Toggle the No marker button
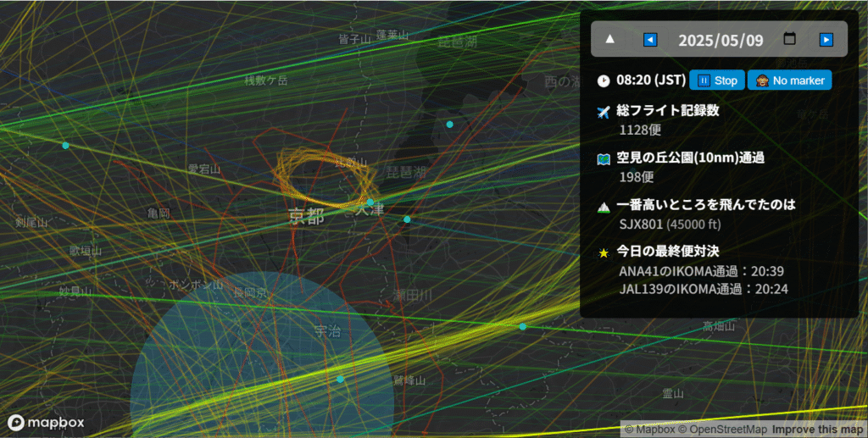This screenshot has height=438, width=868. 789,80
